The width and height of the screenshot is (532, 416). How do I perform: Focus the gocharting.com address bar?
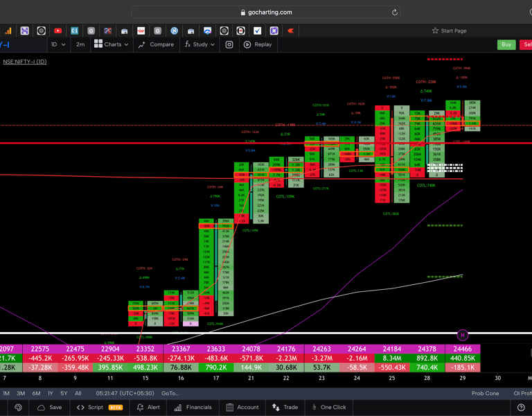click(266, 12)
